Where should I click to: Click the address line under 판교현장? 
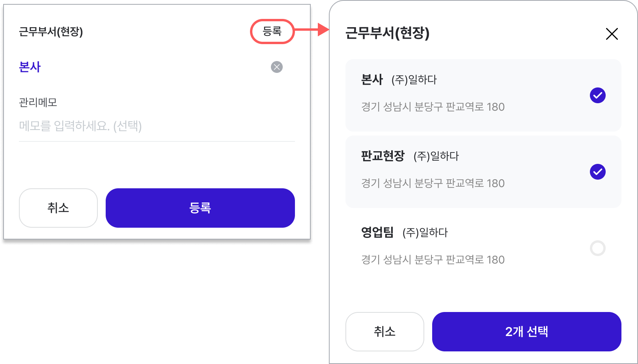point(433,184)
